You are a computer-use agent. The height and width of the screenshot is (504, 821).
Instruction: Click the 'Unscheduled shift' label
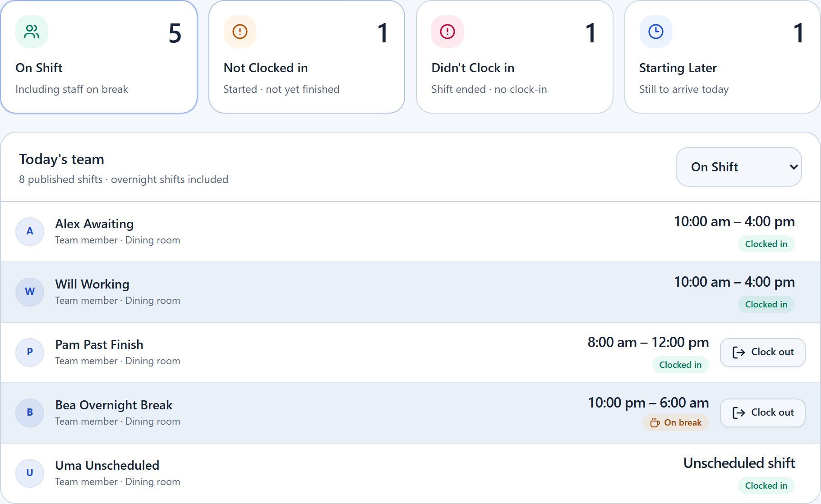(739, 463)
